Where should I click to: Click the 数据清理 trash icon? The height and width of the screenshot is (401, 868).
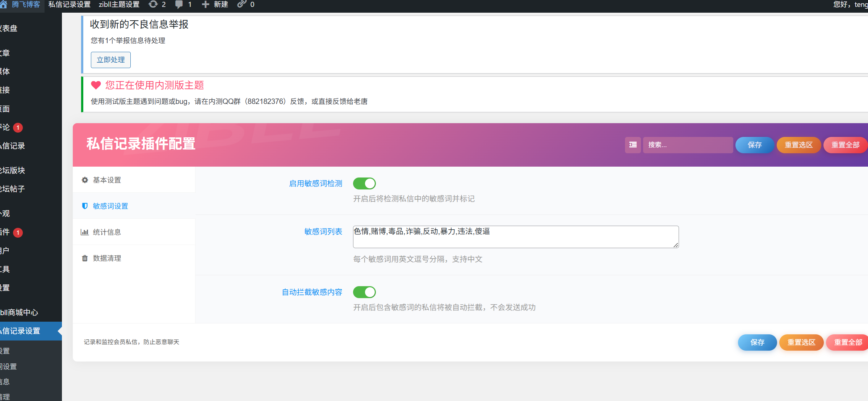(85, 258)
